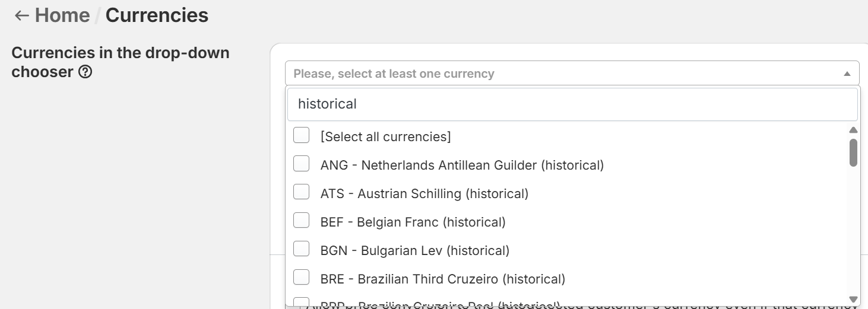Enable the ATS Austrian Schilling checkbox
Screen dimensions: 868x309
point(302,192)
